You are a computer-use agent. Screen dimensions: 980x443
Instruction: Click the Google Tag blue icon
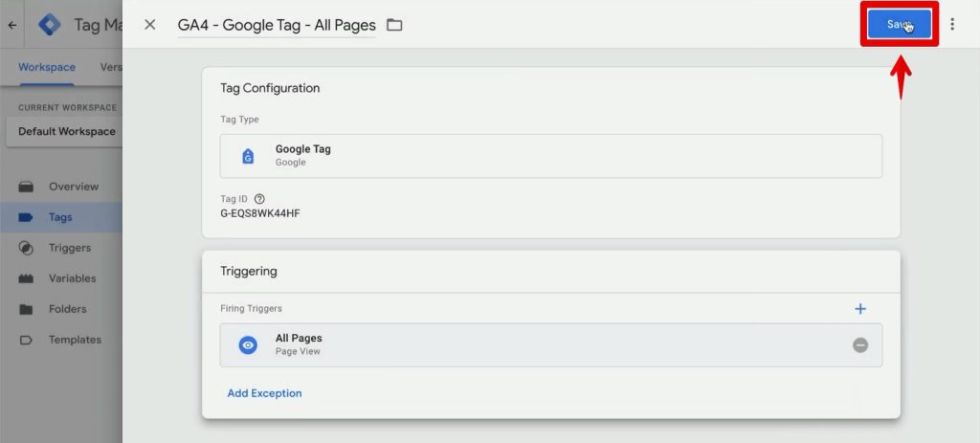(248, 156)
